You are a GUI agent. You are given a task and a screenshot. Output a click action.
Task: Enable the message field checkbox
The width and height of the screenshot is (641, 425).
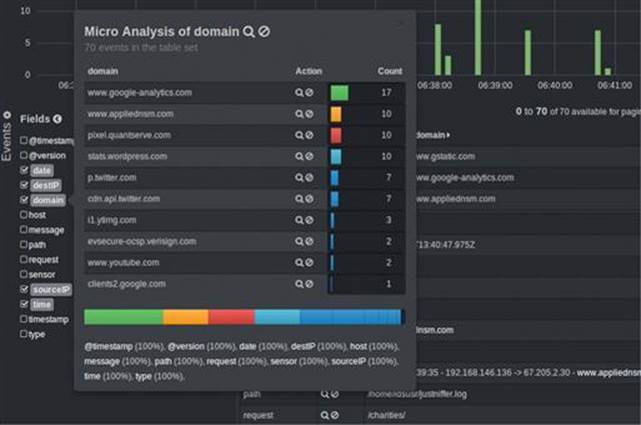pos(24,229)
